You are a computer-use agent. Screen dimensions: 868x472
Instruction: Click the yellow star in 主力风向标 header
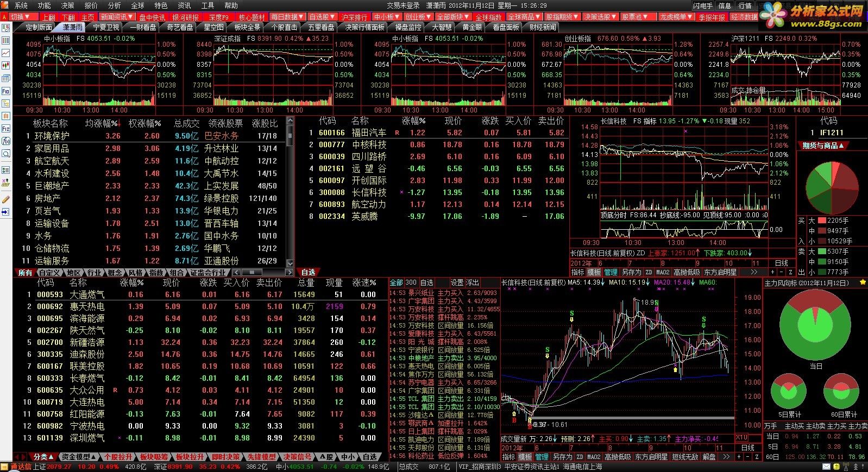click(863, 283)
